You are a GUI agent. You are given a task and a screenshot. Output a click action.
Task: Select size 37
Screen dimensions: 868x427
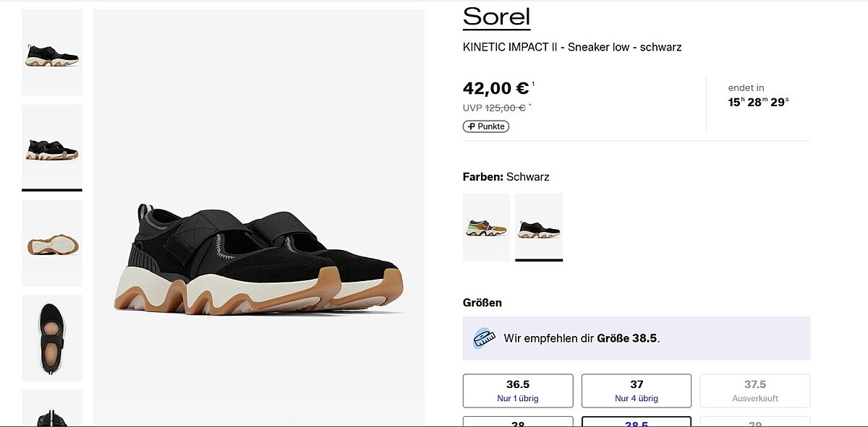(x=637, y=390)
